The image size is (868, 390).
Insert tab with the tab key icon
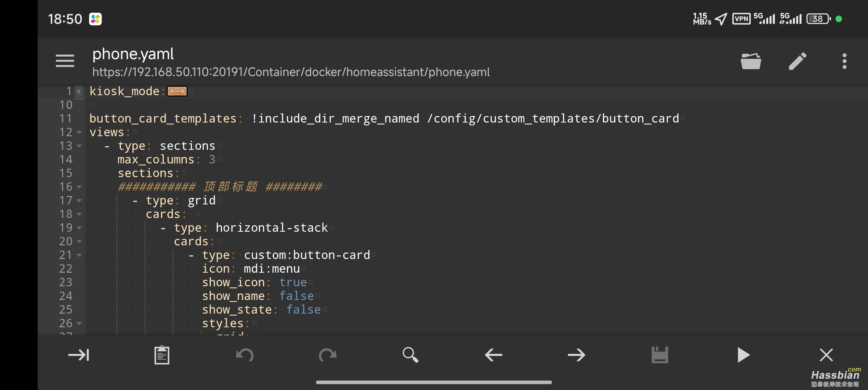point(79,355)
